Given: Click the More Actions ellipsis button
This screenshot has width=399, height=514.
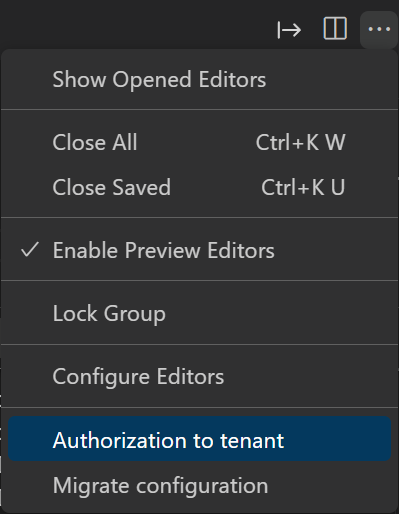Looking at the screenshot, I should click(379, 29).
